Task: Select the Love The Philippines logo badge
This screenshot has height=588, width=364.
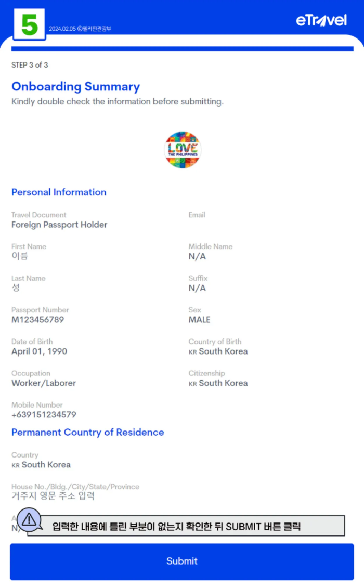Action: 182,150
